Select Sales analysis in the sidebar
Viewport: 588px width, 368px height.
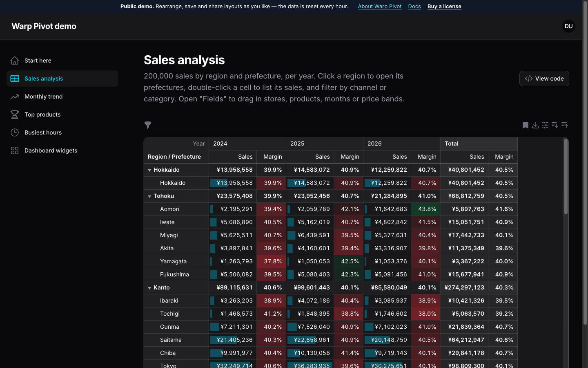pos(62,79)
